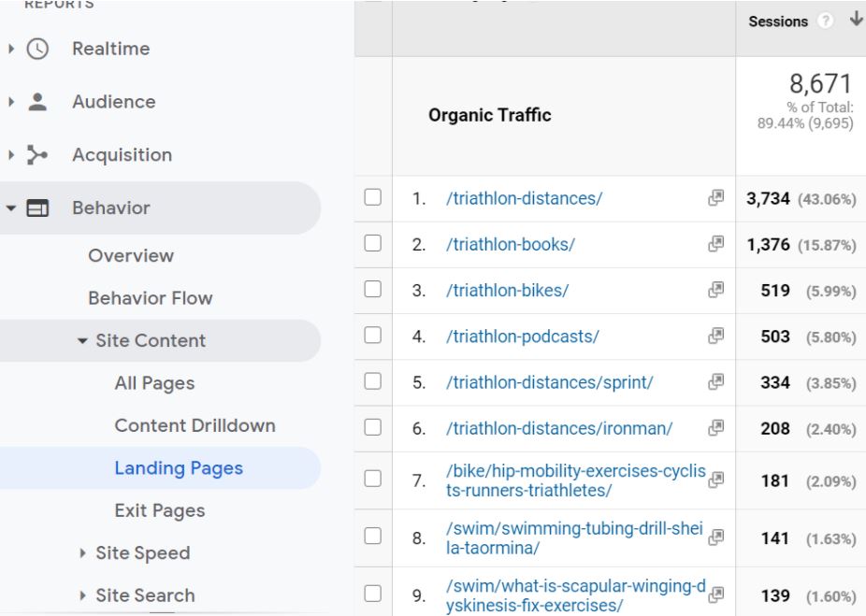Click the Sessions column header
This screenshot has width=866, height=616.
click(x=778, y=21)
